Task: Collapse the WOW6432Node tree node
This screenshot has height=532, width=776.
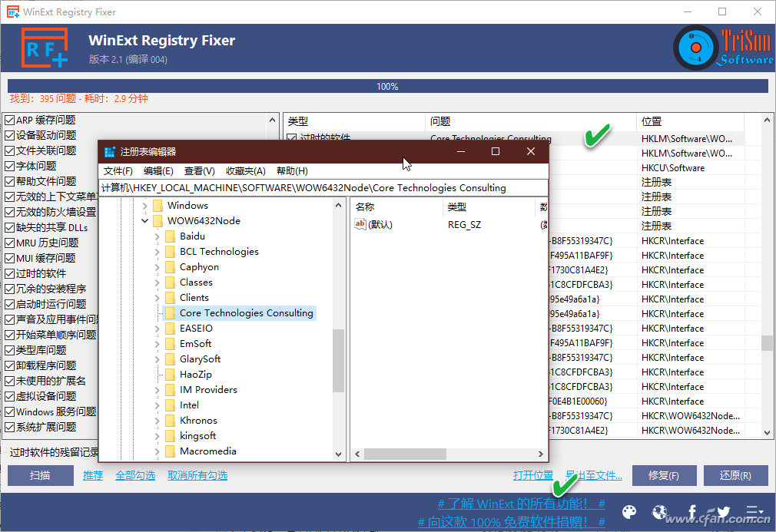Action: (x=145, y=220)
